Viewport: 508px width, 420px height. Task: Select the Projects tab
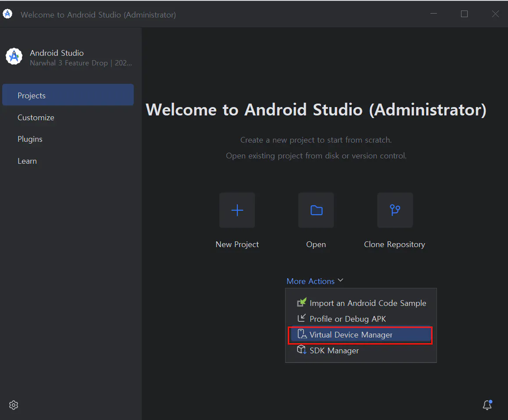68,95
